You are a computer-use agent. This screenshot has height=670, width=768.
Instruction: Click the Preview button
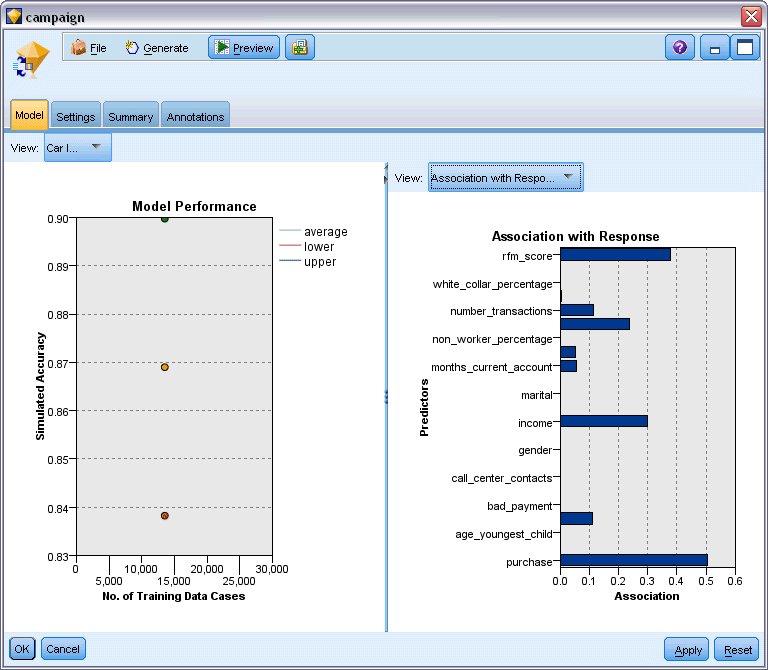click(x=243, y=48)
